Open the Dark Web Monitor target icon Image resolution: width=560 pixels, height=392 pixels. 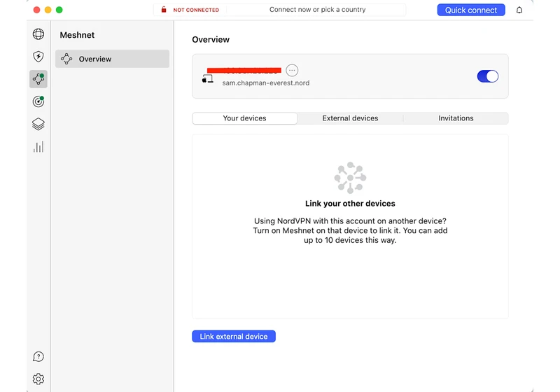point(38,101)
